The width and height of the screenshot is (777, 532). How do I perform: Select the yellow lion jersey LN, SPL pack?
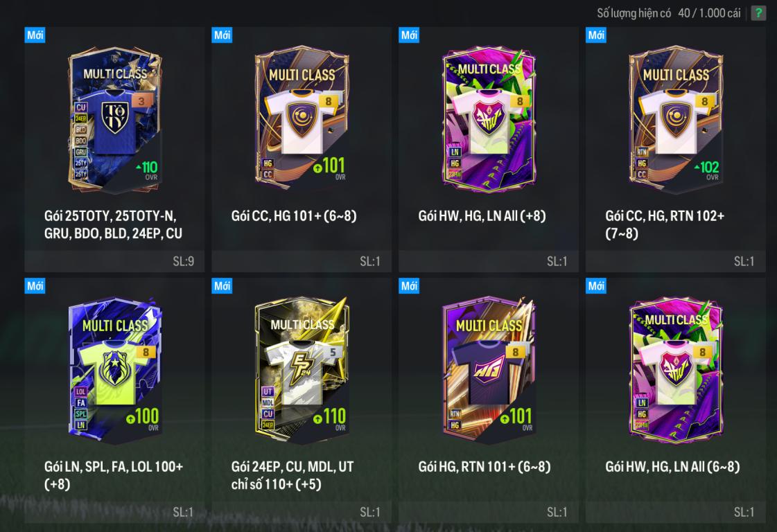click(115, 371)
